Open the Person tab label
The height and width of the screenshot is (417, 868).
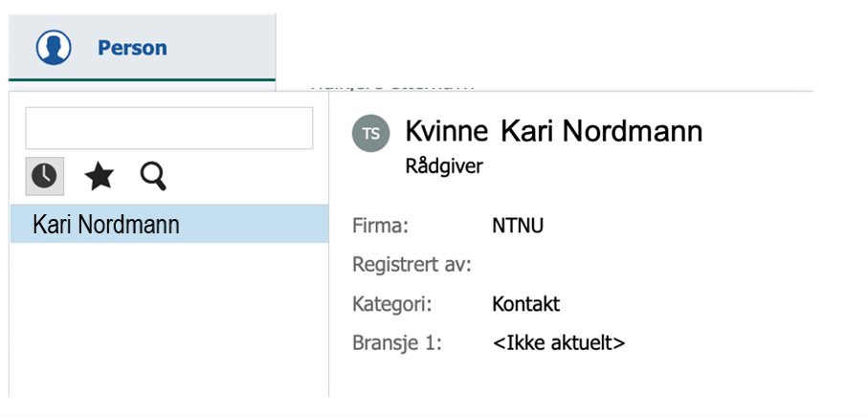(132, 48)
